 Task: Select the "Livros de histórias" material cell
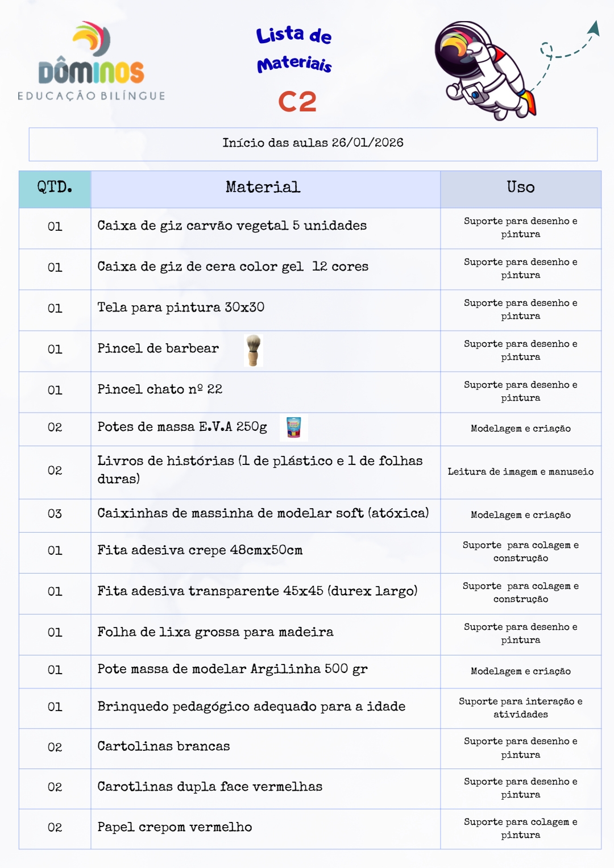pos(260,470)
